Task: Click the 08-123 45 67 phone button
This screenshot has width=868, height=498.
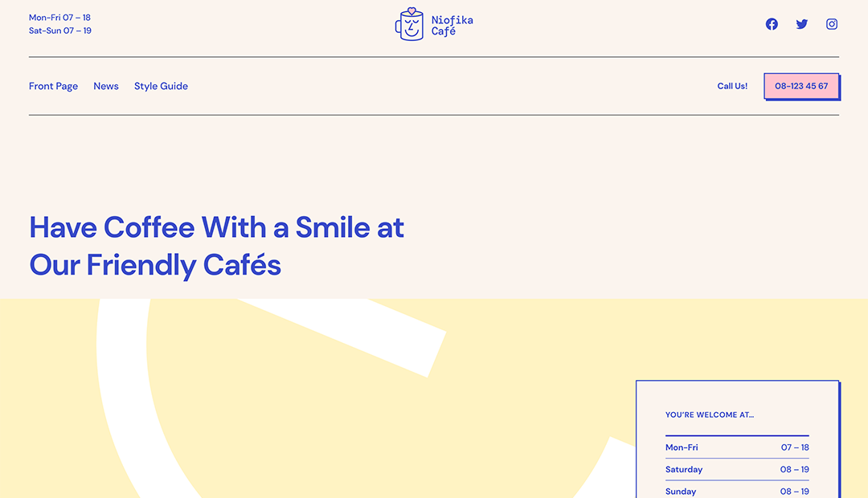Action: coord(801,86)
